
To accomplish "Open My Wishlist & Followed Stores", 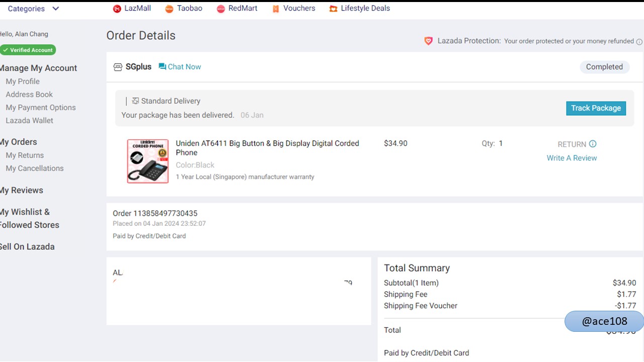I will tap(30, 219).
